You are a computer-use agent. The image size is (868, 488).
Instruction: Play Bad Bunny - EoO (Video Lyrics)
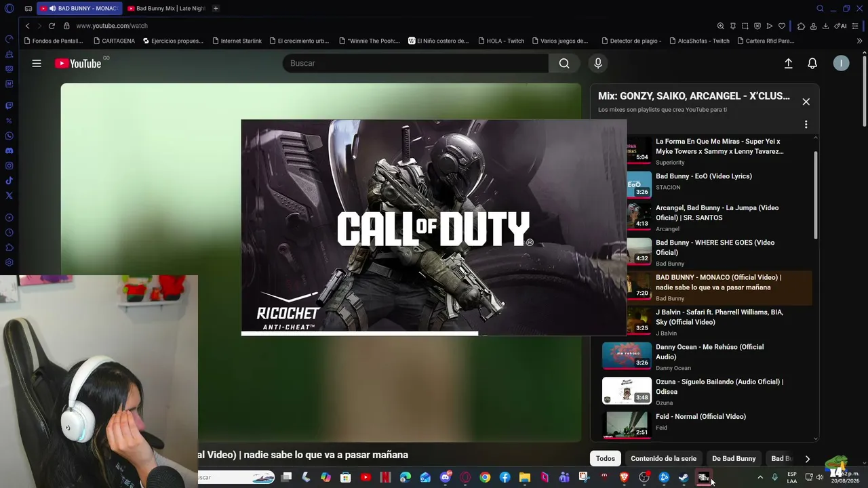703,176
